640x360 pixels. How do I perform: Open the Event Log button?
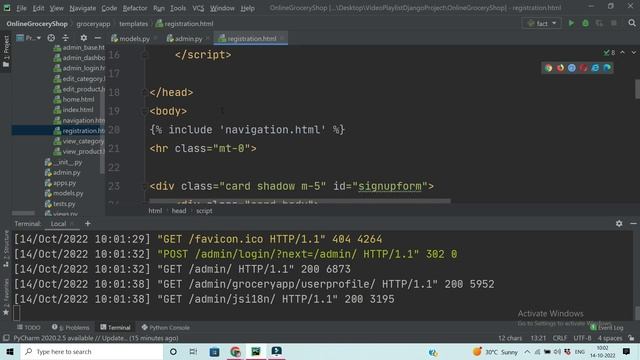[x=607, y=327]
